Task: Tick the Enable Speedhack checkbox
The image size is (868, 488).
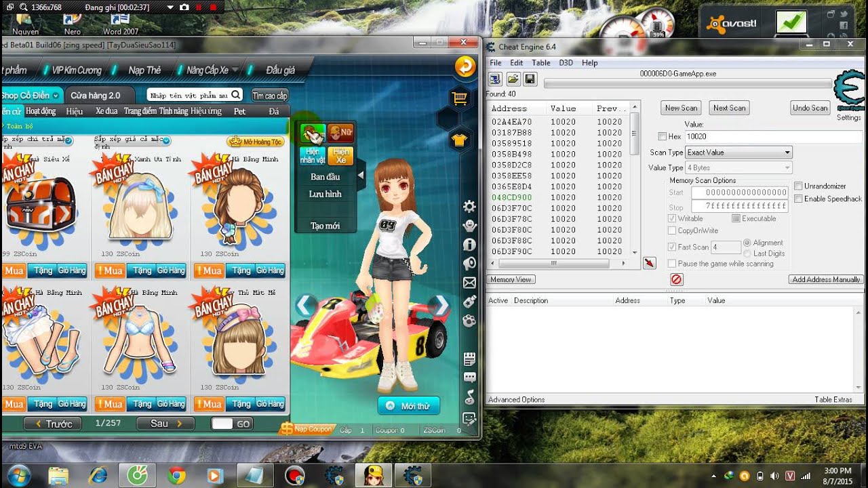Action: click(798, 199)
